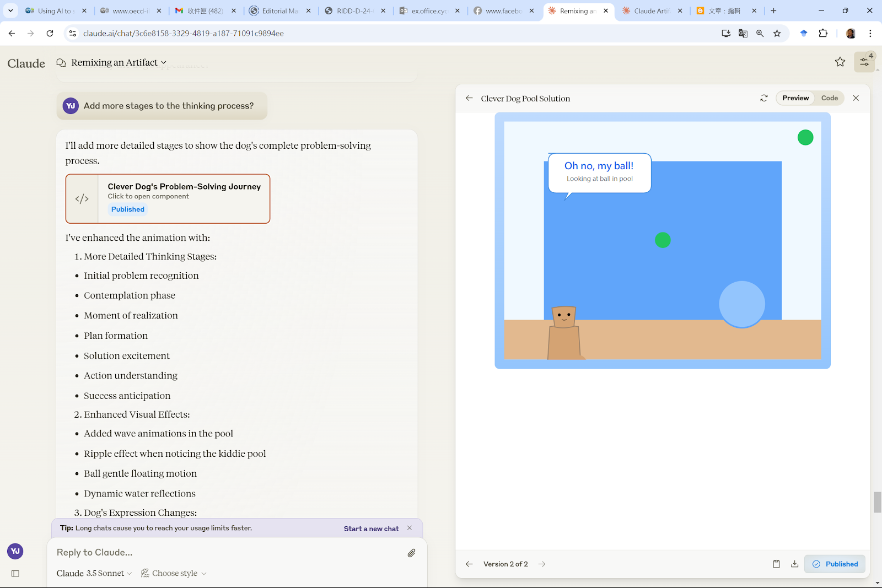
Task: Copy artifact contents with clipboard icon
Action: click(776, 564)
